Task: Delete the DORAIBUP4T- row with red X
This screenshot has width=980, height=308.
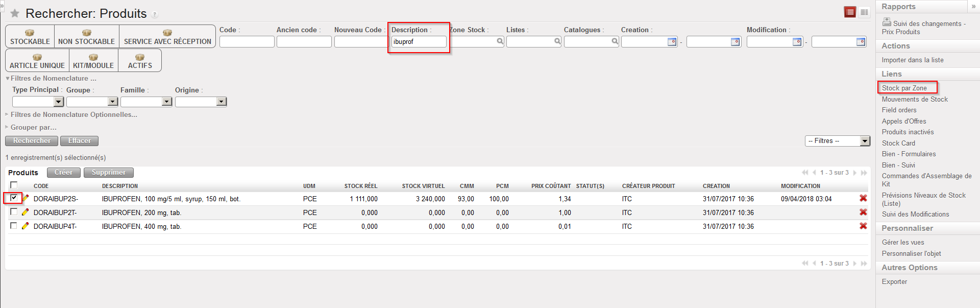Action: pyautogui.click(x=863, y=226)
